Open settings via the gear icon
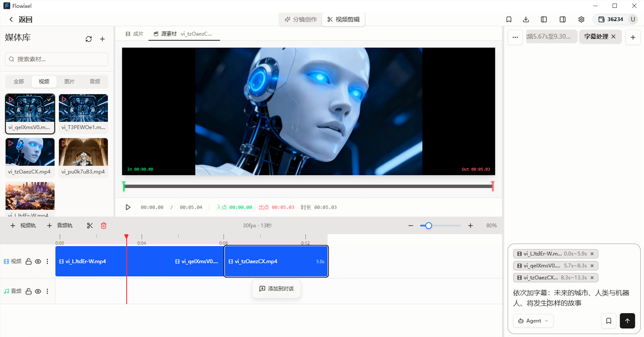644x337 pixels. pos(581,19)
